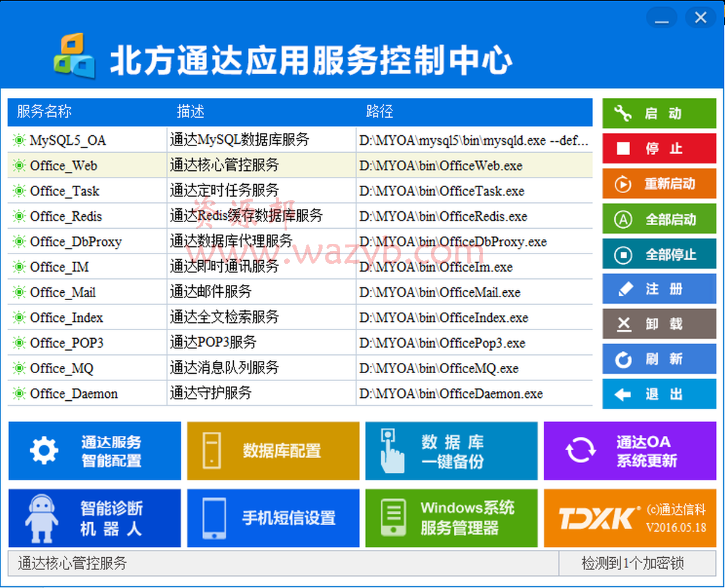This screenshot has height=588, width=725.
Task: Click the gear icon on 通达服务智能配置 tile
Action: click(x=44, y=450)
